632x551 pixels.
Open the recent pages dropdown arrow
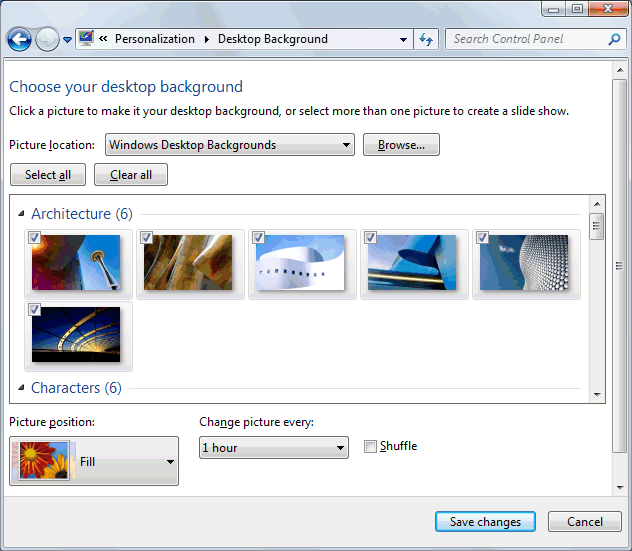67,40
